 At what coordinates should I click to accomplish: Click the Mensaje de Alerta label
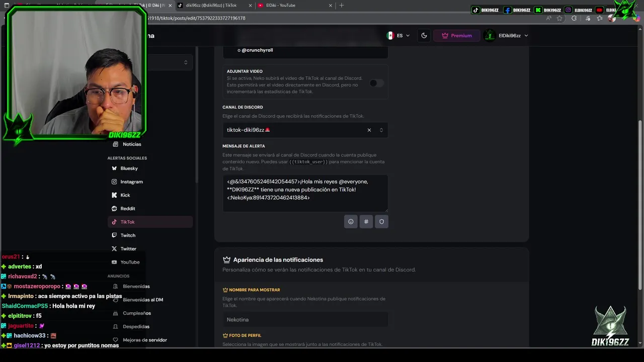[x=244, y=146]
